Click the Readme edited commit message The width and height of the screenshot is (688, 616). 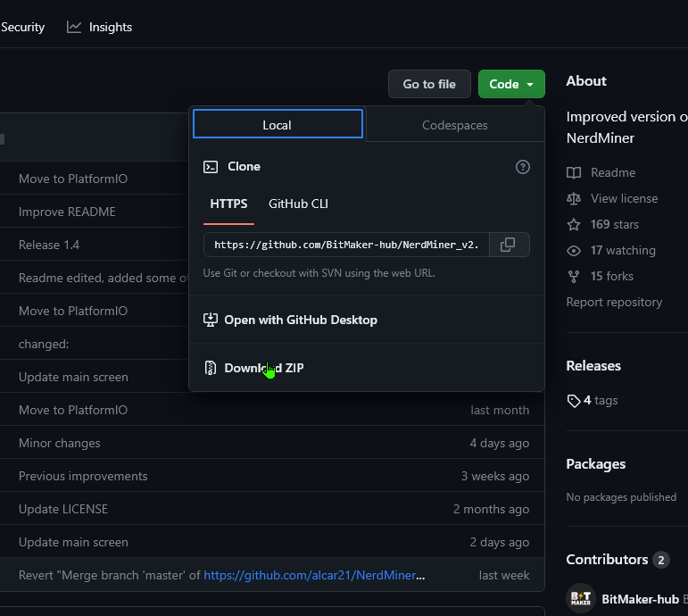(104, 278)
